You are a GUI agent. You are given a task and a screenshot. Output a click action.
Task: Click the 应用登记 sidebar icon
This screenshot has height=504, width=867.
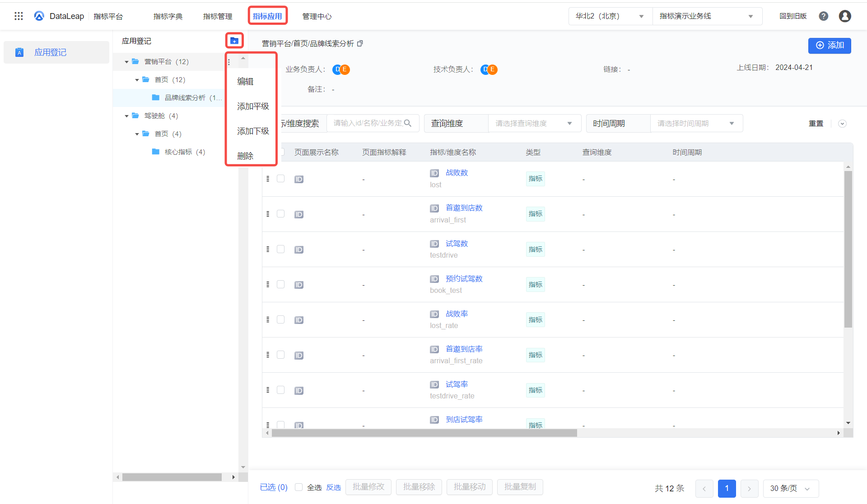tap(19, 52)
